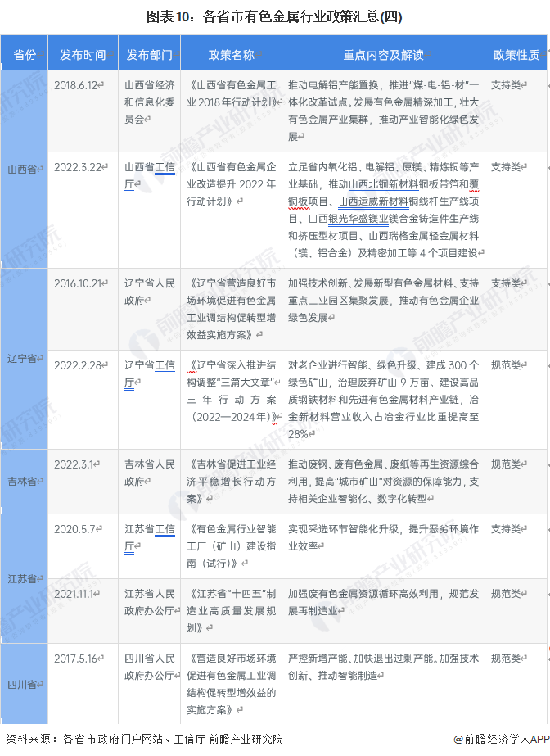Select the date 2016.10.21
This screenshot has width=550, height=756.
(78, 283)
